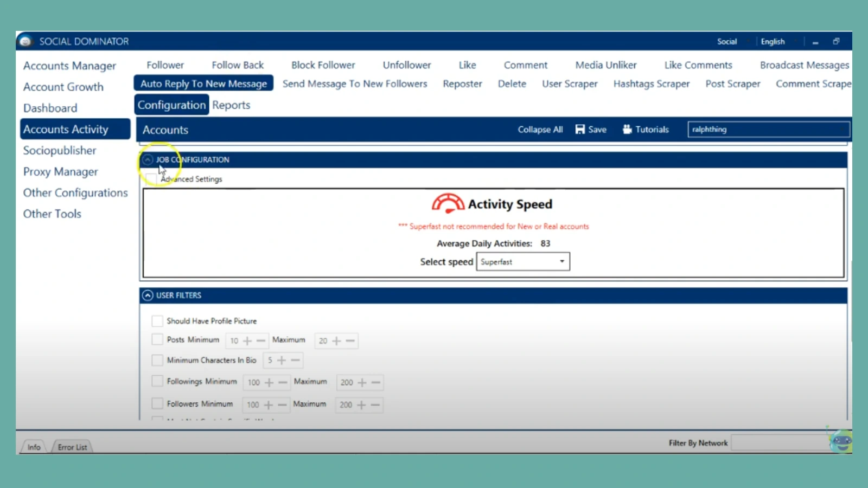
Task: Open the Social network dropdown
Action: [x=733, y=41]
